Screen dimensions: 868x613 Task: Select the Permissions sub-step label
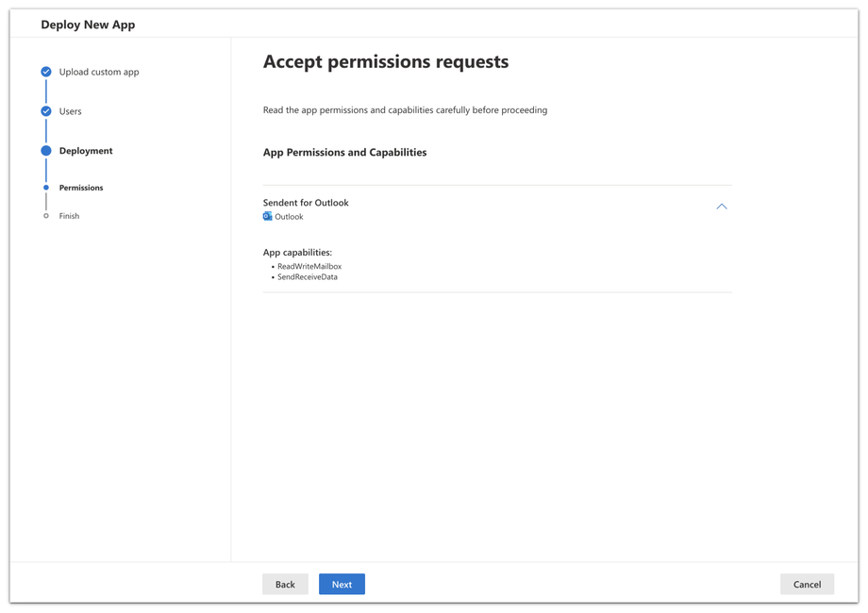(81, 188)
